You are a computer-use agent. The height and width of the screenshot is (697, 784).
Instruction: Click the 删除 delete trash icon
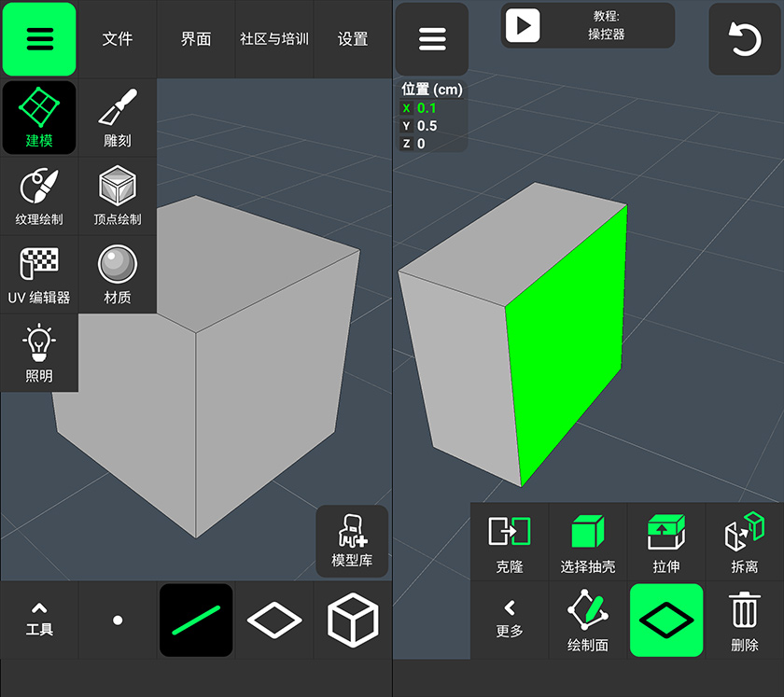[745, 620]
